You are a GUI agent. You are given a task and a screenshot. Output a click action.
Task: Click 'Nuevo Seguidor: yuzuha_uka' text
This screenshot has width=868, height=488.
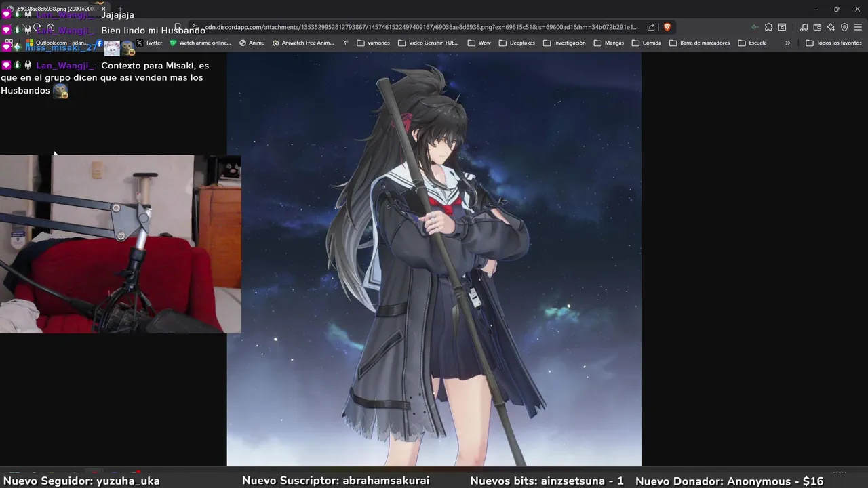pyautogui.click(x=81, y=481)
